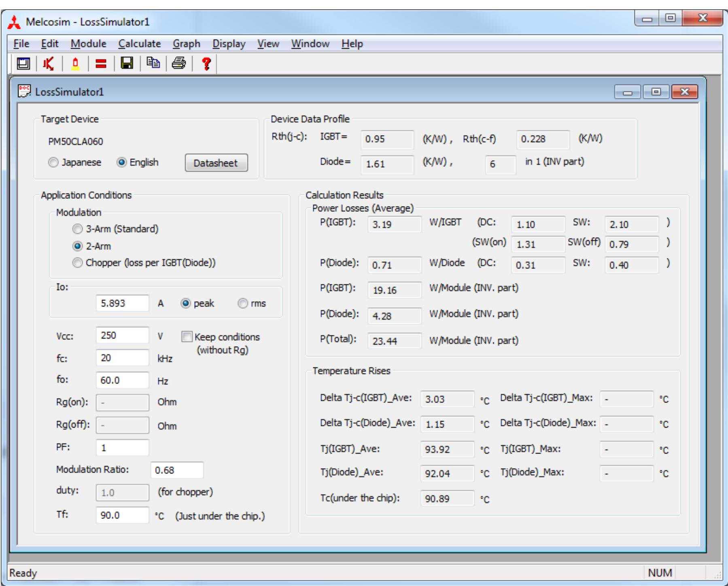Open the Window menu

310,44
